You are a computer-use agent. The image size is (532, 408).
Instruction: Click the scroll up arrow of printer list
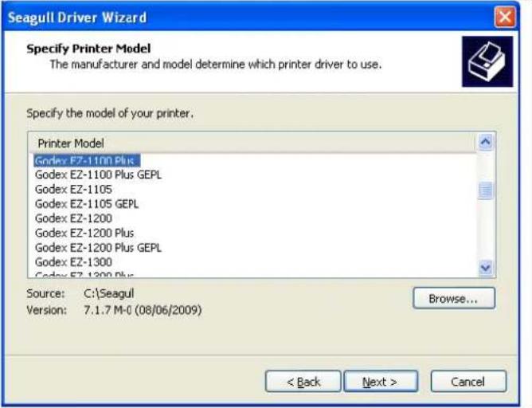click(x=486, y=142)
